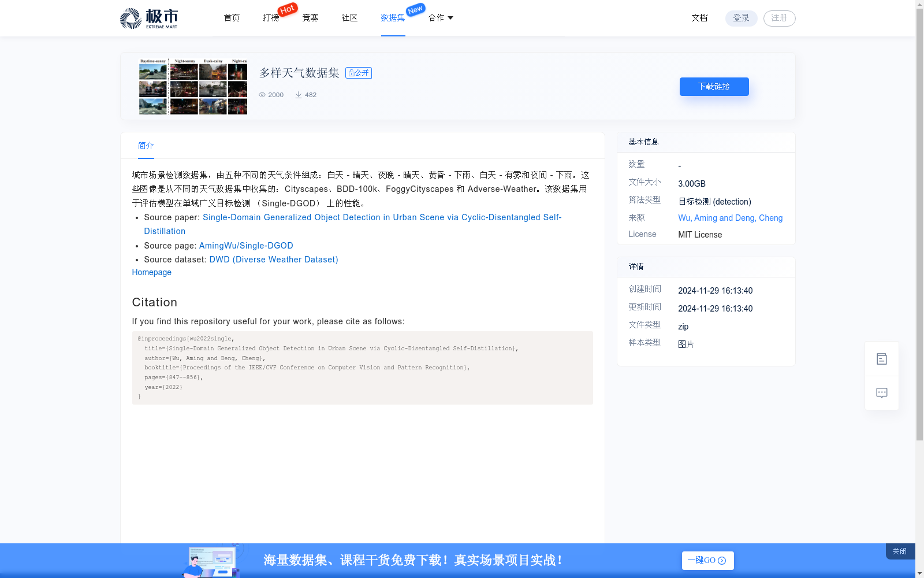Click the dataset weather thumbnail image
Viewport: 924px width, 578px height.
click(x=193, y=86)
